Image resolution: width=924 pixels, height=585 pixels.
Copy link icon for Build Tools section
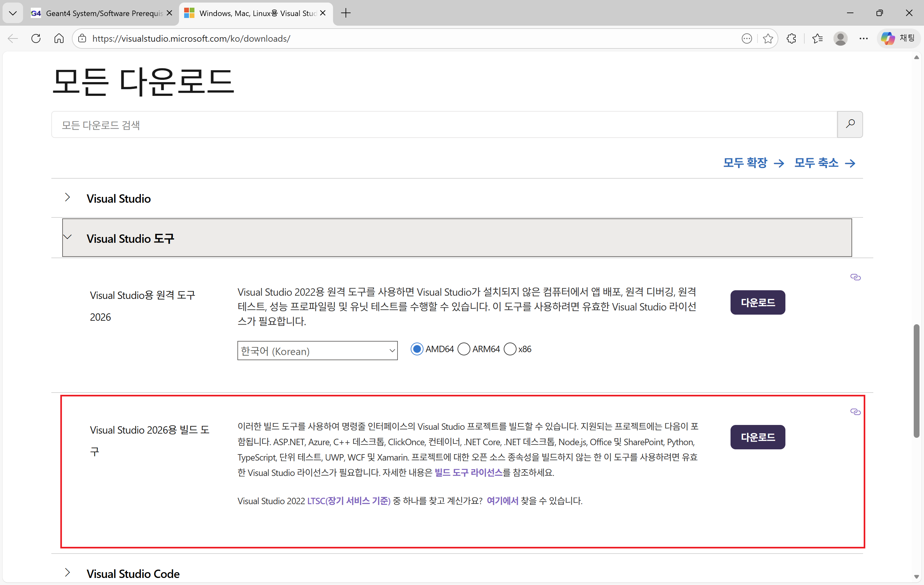(855, 411)
